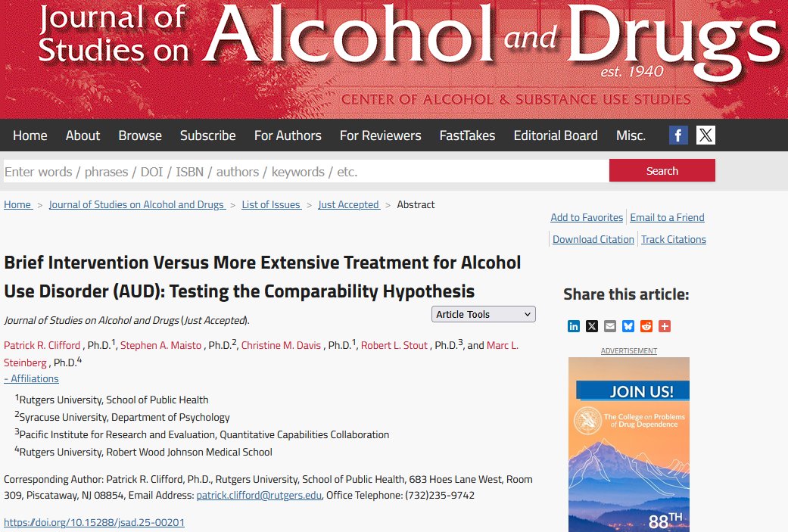Click affiliation Syracuse University, Department of Psychology
Viewport: 788px width, 532px height.
pyautogui.click(x=122, y=417)
